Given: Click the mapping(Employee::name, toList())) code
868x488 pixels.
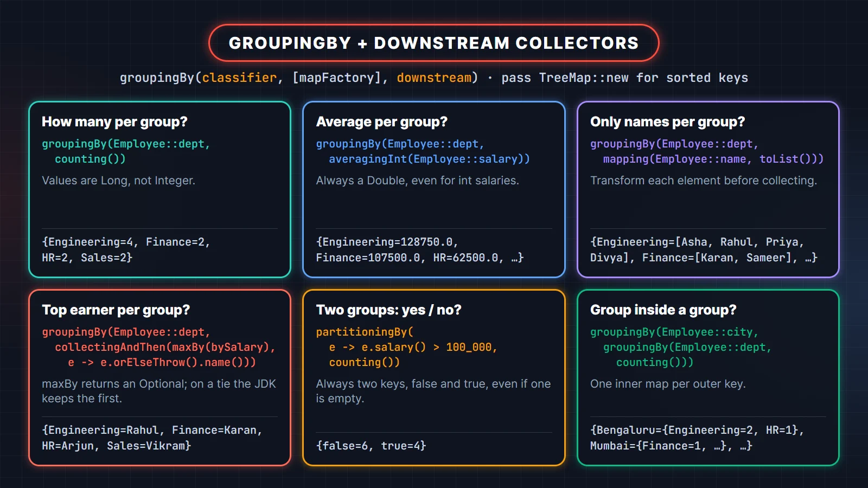Looking at the screenshot, I should [x=713, y=159].
